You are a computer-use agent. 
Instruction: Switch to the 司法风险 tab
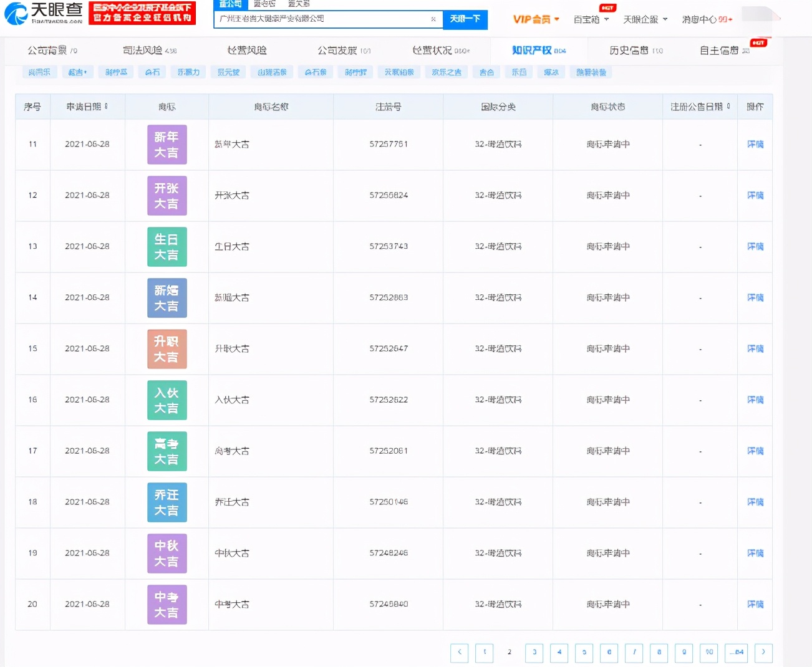click(149, 50)
